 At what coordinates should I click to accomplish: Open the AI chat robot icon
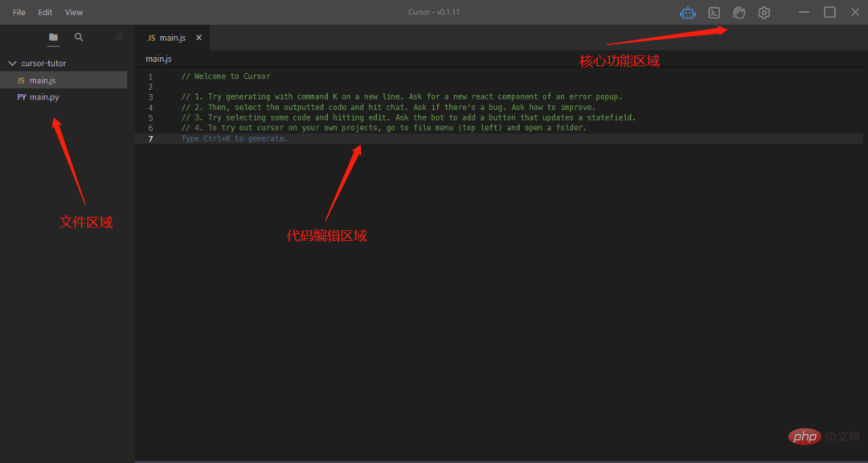[687, 13]
